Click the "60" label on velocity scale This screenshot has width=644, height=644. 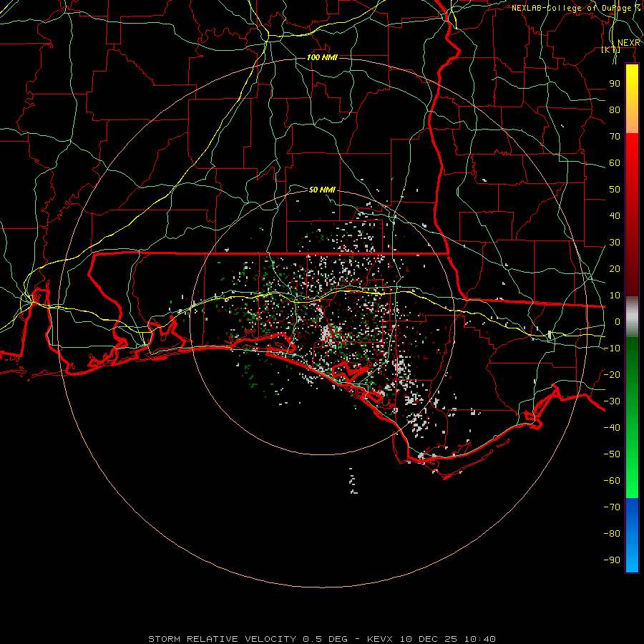(615, 162)
